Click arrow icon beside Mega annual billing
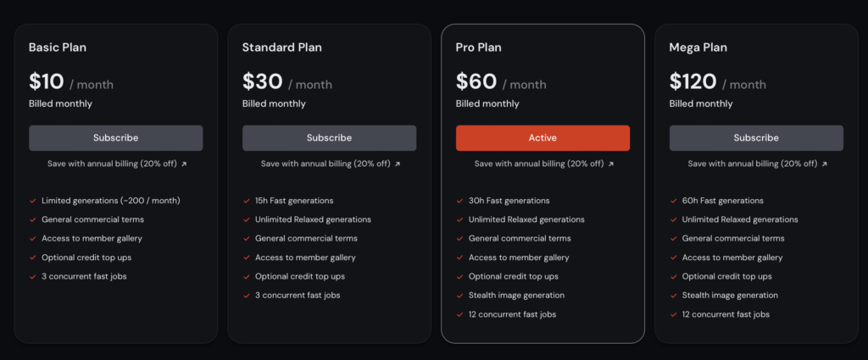The height and width of the screenshot is (360, 868). pos(824,164)
